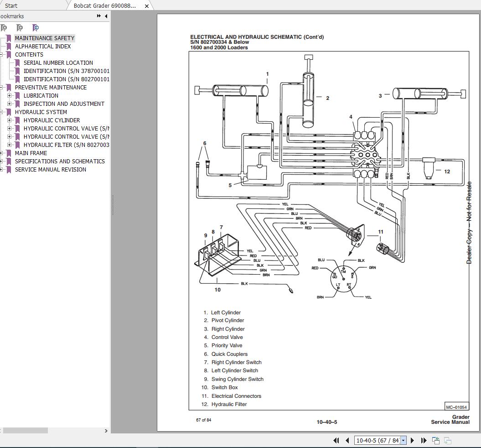Click the delete bookmark icon
This screenshot has height=448, width=481.
[x=4, y=28]
